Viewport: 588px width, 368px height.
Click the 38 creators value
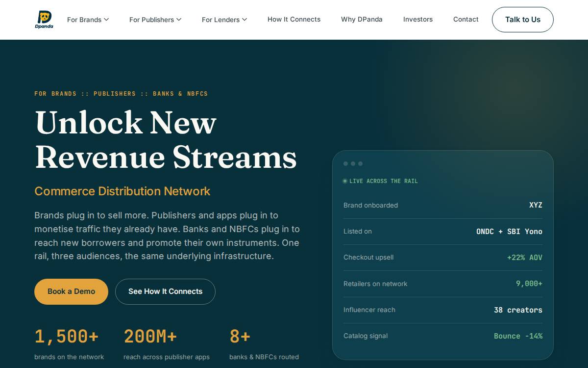518,310
